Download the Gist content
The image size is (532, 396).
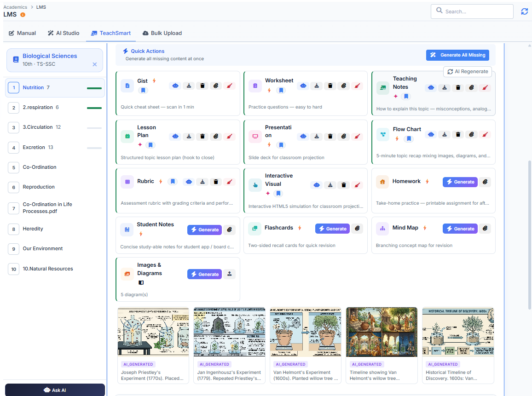[x=189, y=86]
